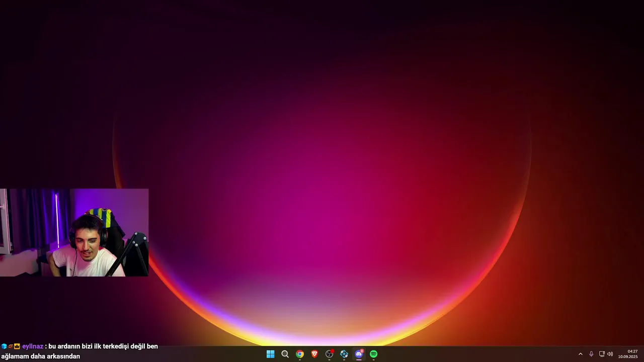Open the blue diamond app in the taskbar
Viewport: 644px width, 362px height.
tap(344, 354)
